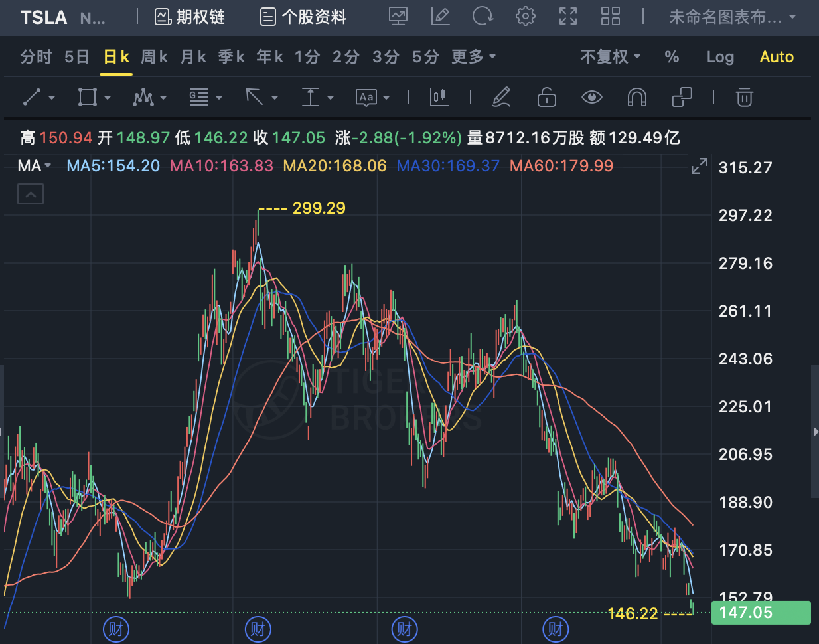
Task: Switch to intraday (分时) tab
Action: 36,57
